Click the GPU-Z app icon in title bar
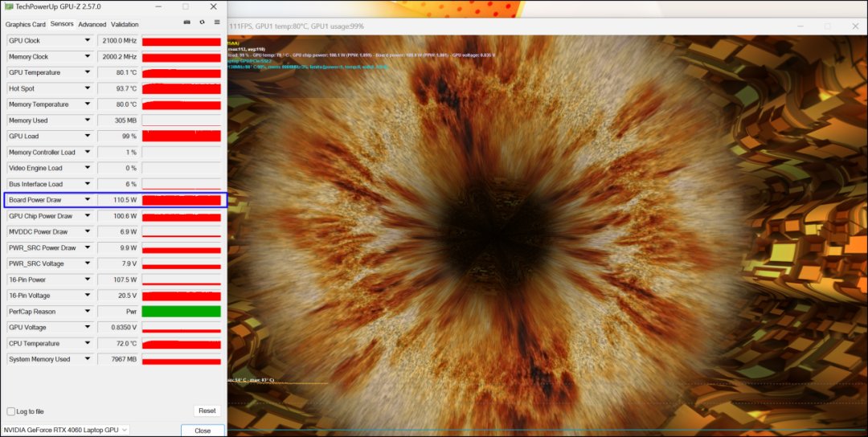Screen dimensions: 868x437 click(9, 6)
